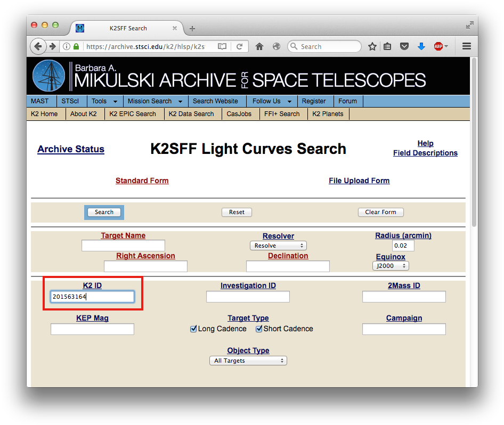This screenshot has height=425, width=504.
Task: Click the Search button
Action: [x=104, y=212]
